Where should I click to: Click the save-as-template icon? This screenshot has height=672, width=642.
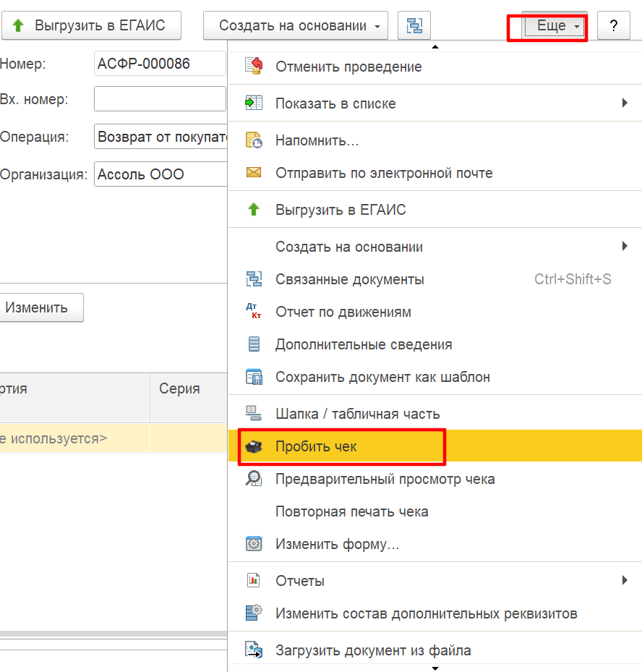tap(254, 377)
